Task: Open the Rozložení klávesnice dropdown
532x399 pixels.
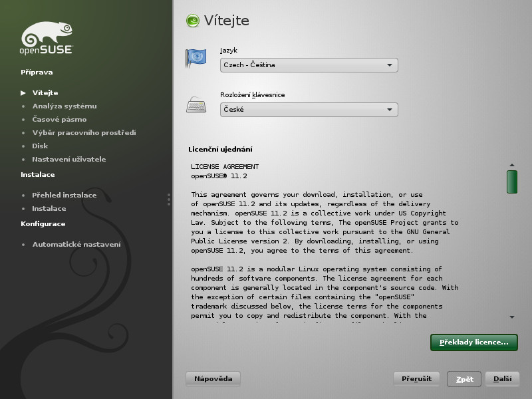Action: click(309, 110)
